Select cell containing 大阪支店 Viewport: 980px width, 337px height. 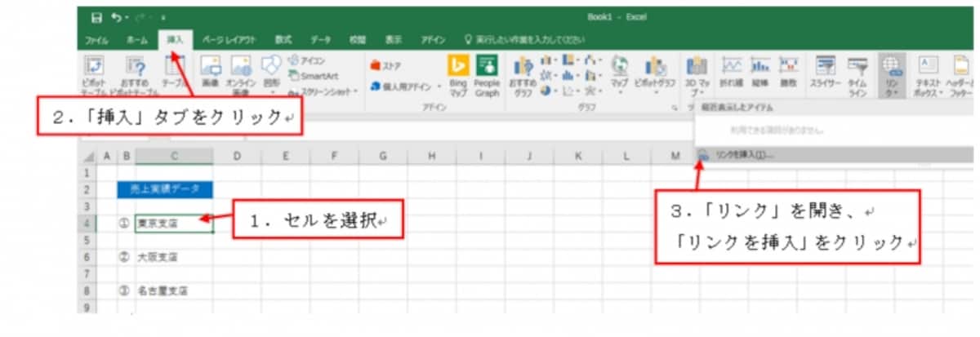tap(175, 256)
